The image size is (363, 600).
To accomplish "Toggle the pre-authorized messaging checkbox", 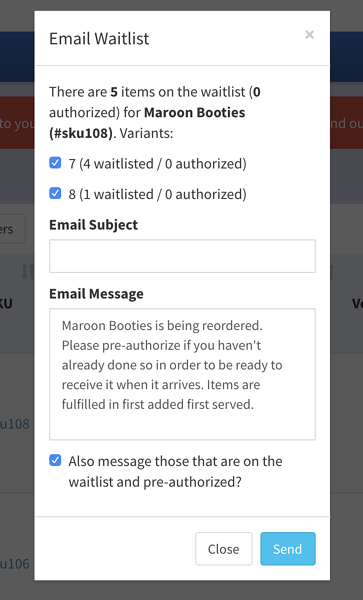I will pyautogui.click(x=55, y=460).
